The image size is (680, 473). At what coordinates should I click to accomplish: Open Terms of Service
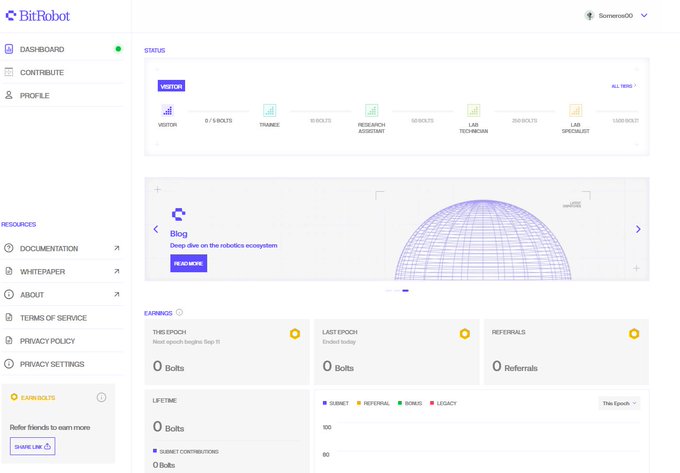tap(62, 317)
